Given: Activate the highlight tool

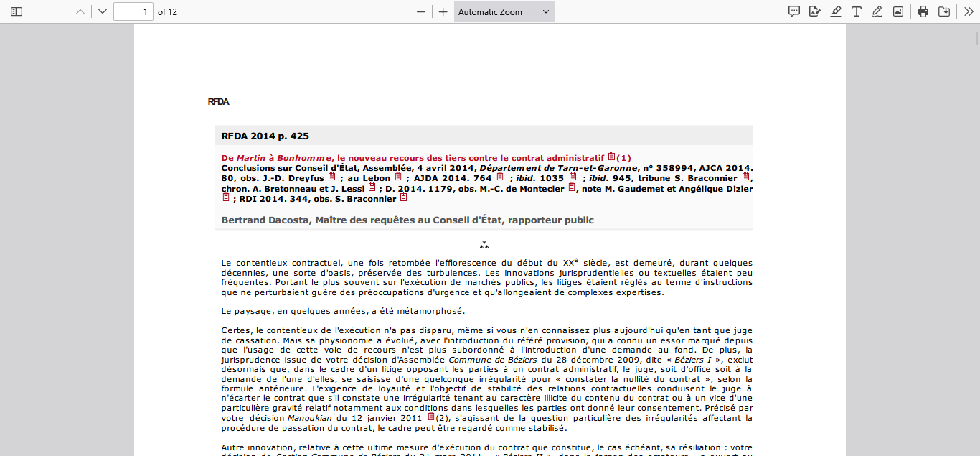Looking at the screenshot, I should point(836,11).
